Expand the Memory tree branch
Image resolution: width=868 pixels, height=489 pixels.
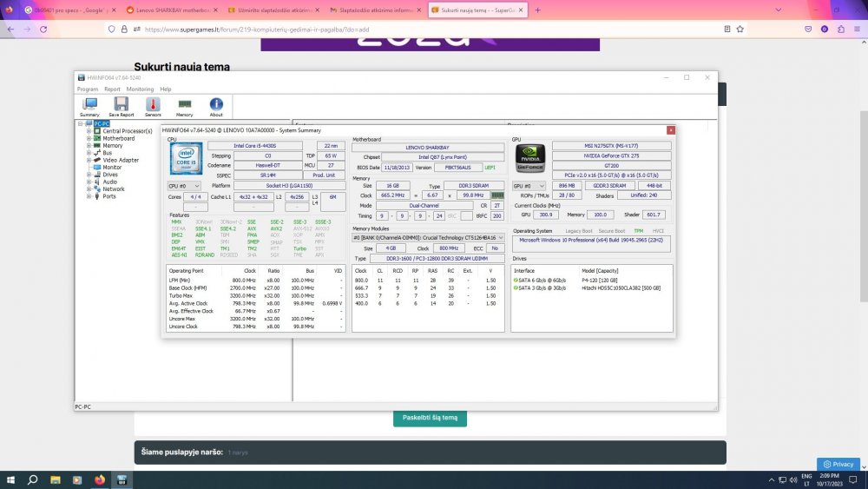(x=89, y=146)
